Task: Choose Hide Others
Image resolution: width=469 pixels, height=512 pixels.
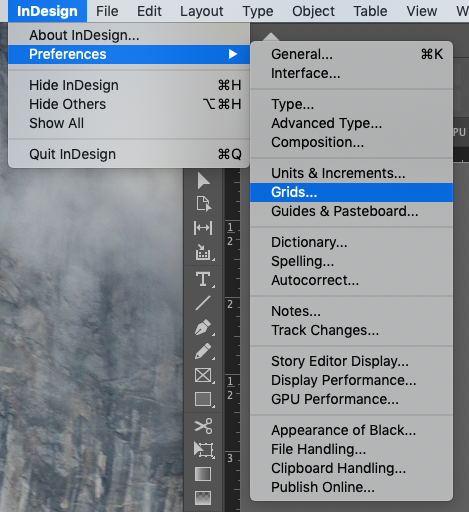Action: 129,104
